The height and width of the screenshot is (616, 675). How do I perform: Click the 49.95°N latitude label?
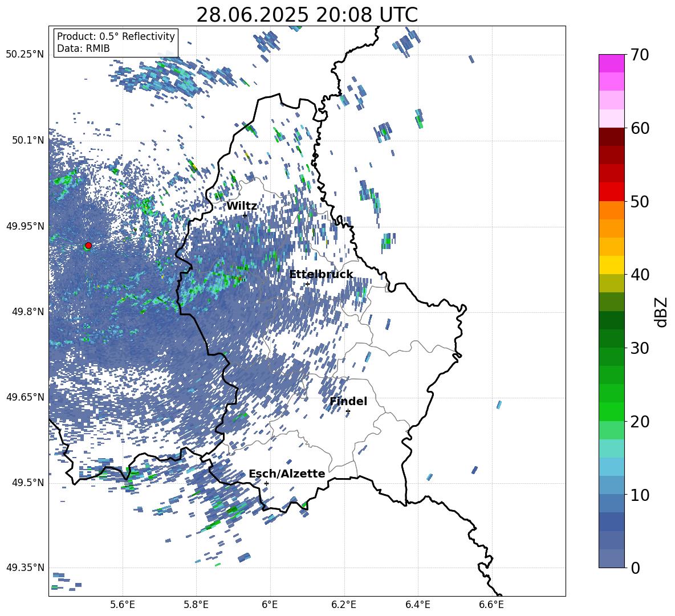[25, 226]
